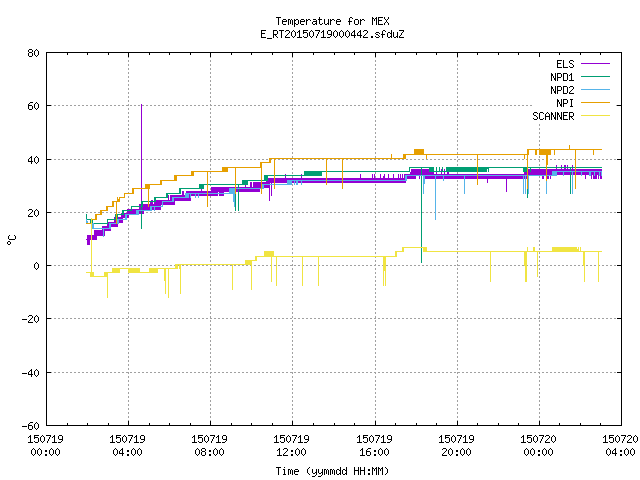Click the purple ELS legend line sample
This screenshot has width=640, height=480.
(595, 64)
